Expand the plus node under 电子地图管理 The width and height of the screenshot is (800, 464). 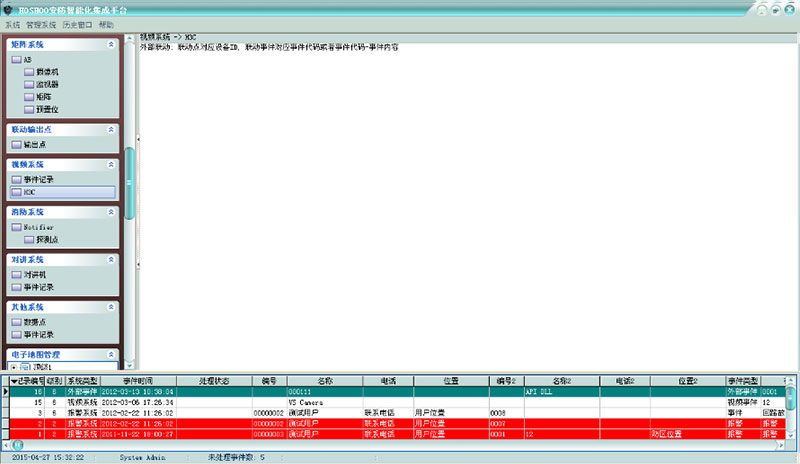tap(13, 368)
